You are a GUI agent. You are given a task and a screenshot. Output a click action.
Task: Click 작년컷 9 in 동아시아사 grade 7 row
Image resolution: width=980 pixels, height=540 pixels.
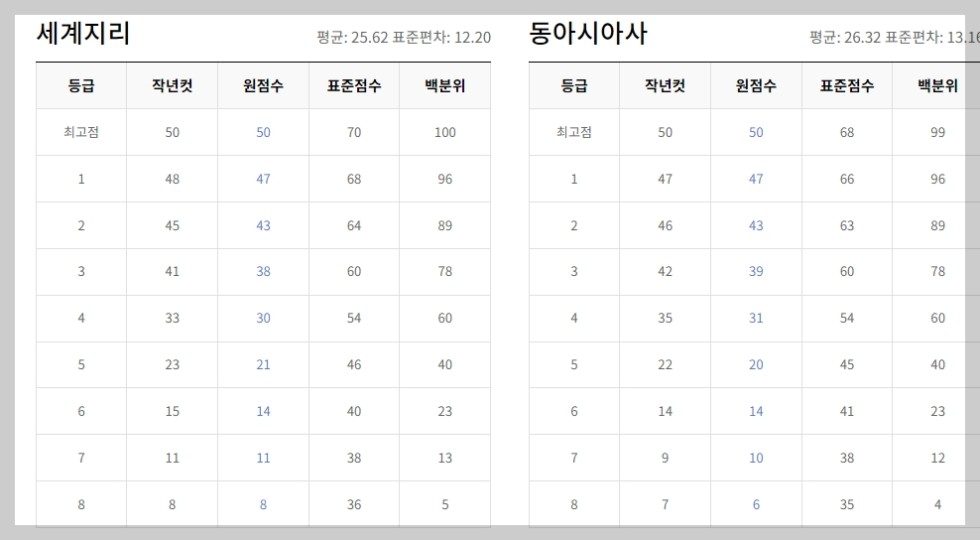(x=665, y=458)
